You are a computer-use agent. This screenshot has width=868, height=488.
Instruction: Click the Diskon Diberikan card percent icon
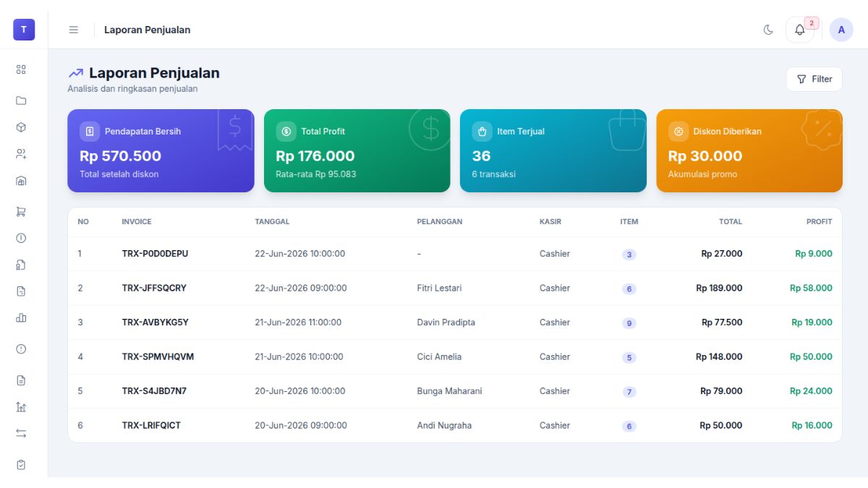coord(678,132)
